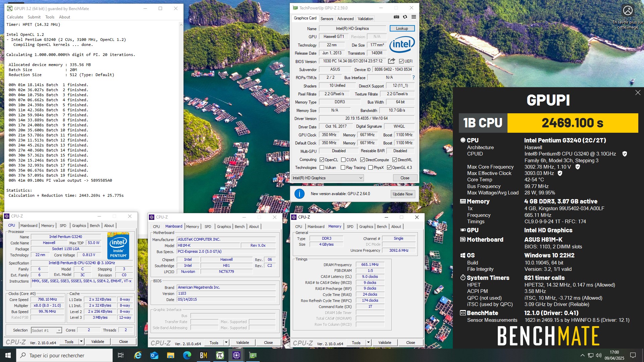Click the blue info icon in update notice
The width and height of the screenshot is (644, 362).
(299, 194)
